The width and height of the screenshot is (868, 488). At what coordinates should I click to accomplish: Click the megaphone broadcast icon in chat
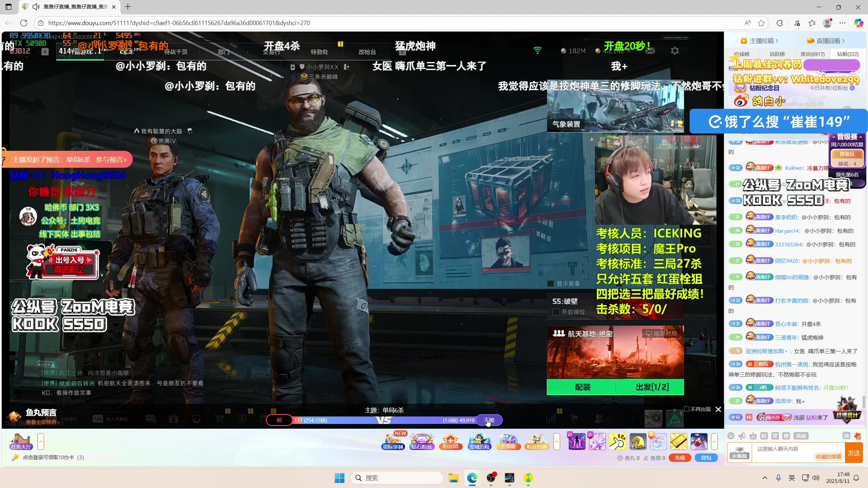click(x=742, y=436)
